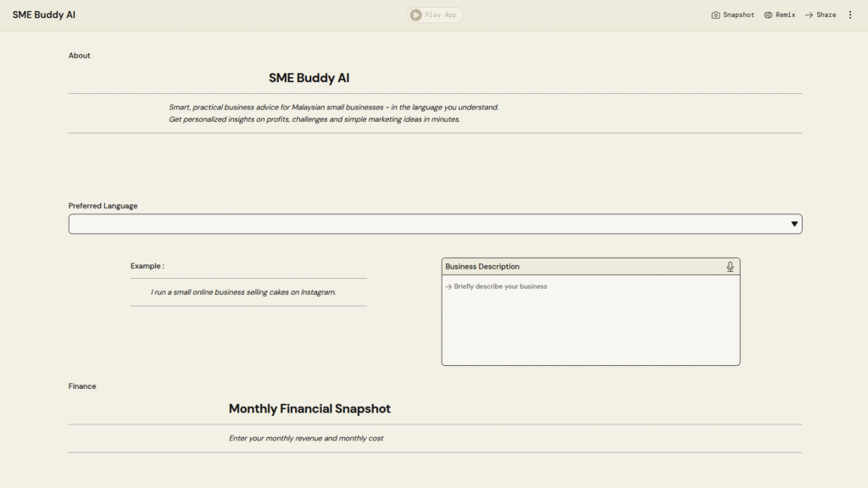The height and width of the screenshot is (488, 868).
Task: Select the 'Snapshot' text label
Action: [x=738, y=15]
